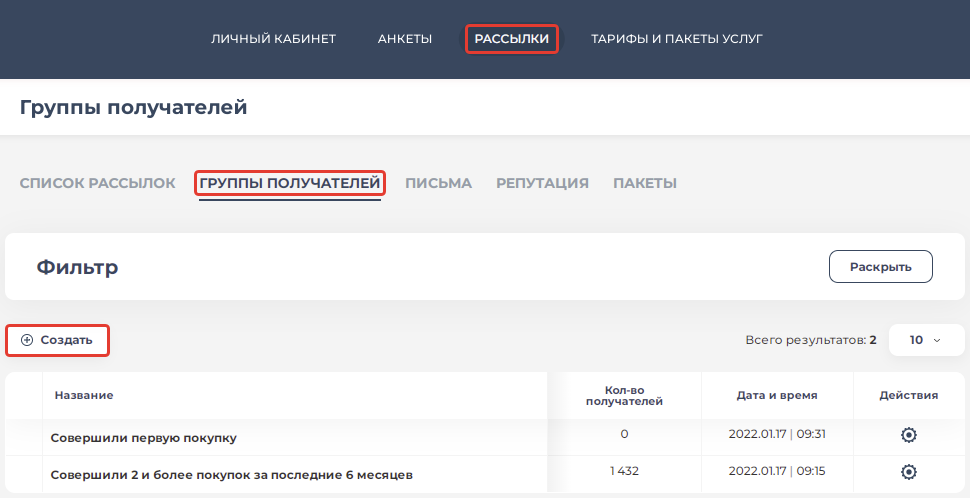970x498 pixels.
Task: Select Рассылки in the top navigation
Action: 512,39
